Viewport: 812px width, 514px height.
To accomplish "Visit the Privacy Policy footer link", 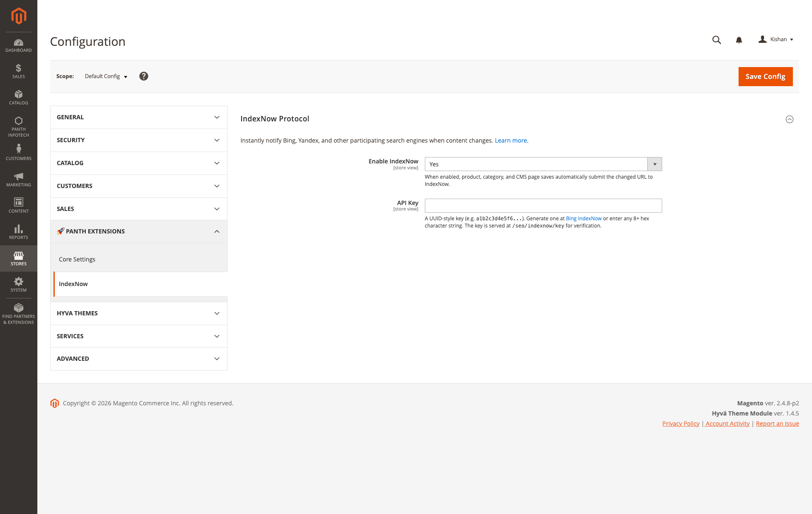I will [x=680, y=423].
